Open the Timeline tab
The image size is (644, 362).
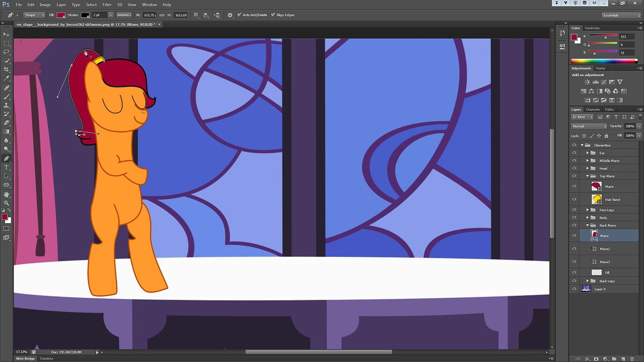point(46,358)
